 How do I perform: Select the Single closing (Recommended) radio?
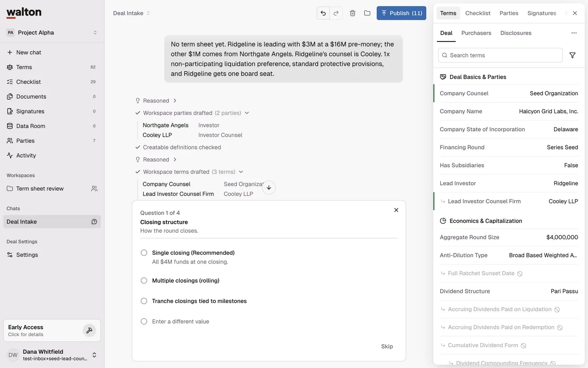tap(144, 253)
